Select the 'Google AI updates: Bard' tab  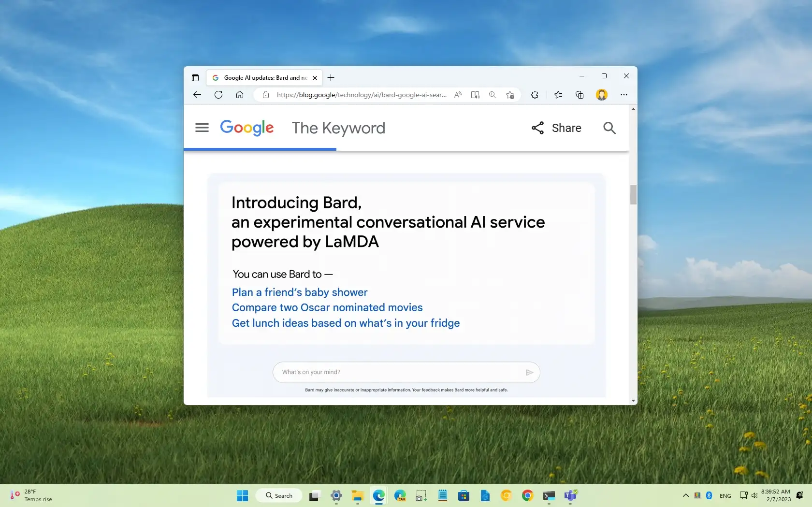click(x=264, y=78)
